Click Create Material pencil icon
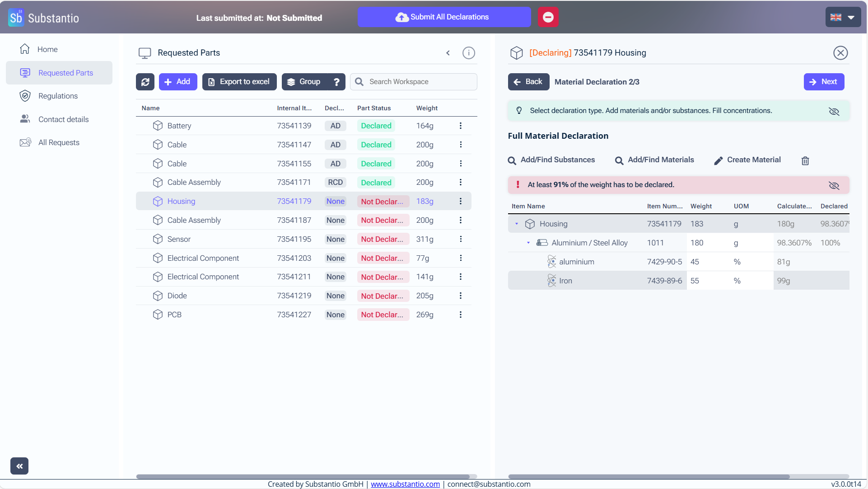This screenshot has height=489, width=868. click(718, 160)
